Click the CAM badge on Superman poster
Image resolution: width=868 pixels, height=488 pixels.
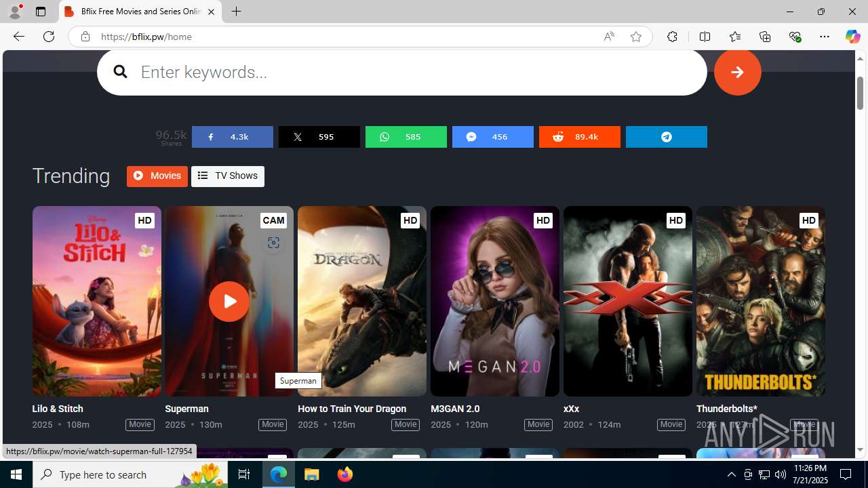click(x=273, y=220)
